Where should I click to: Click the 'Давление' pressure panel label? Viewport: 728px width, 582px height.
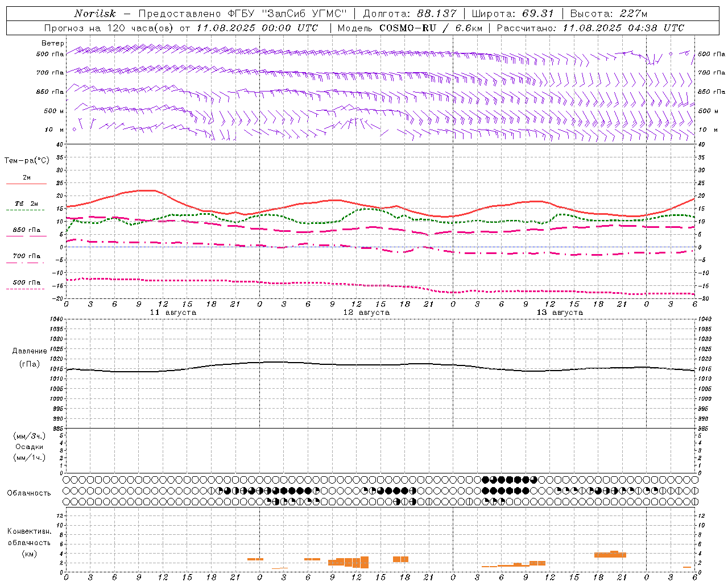tap(30, 351)
